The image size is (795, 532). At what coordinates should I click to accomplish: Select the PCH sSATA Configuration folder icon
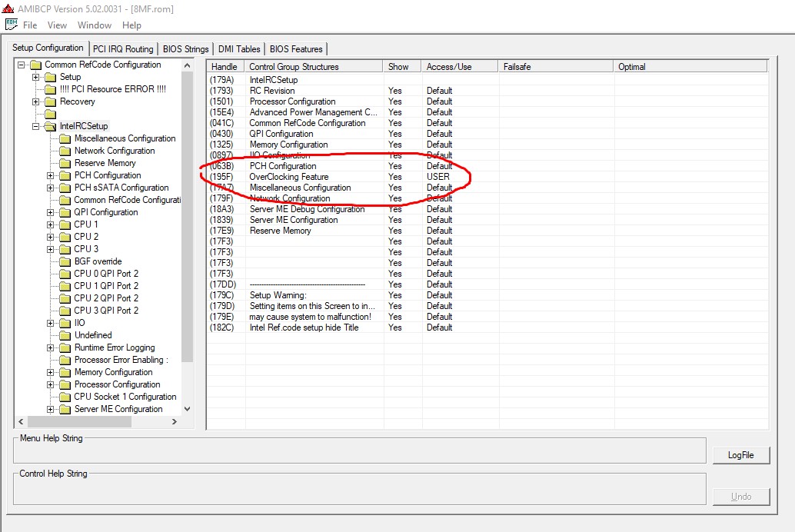pyautogui.click(x=65, y=188)
